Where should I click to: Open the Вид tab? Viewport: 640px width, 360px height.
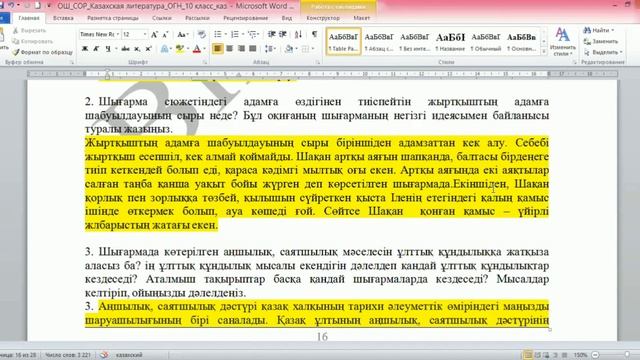pos(287,18)
